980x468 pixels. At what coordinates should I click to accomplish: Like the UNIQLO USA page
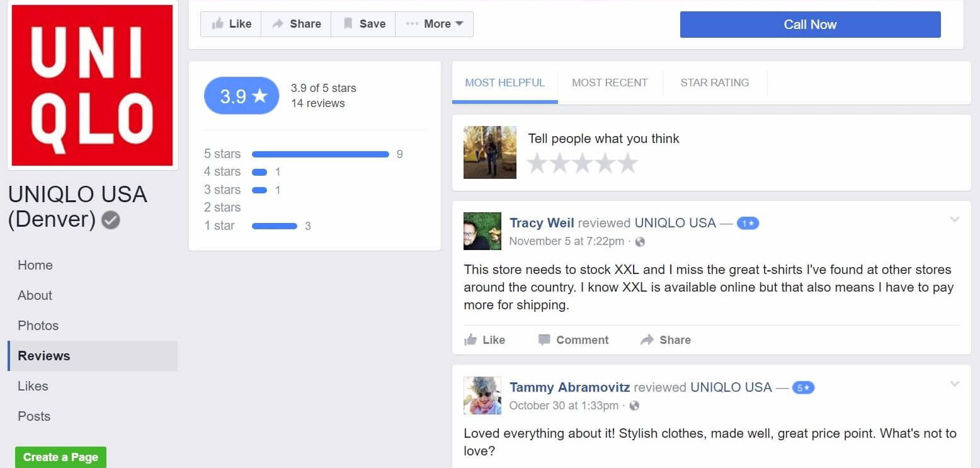(x=231, y=24)
